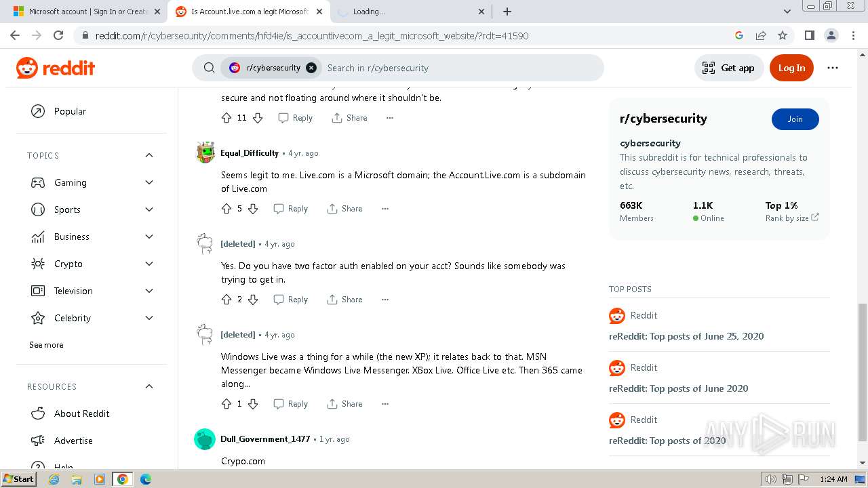Expand the Sports topic
This screenshot has height=488, width=868.
149,209
